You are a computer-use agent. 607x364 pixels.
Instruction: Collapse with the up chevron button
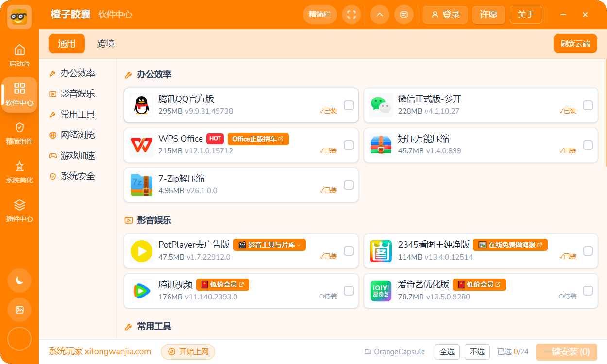click(x=380, y=15)
